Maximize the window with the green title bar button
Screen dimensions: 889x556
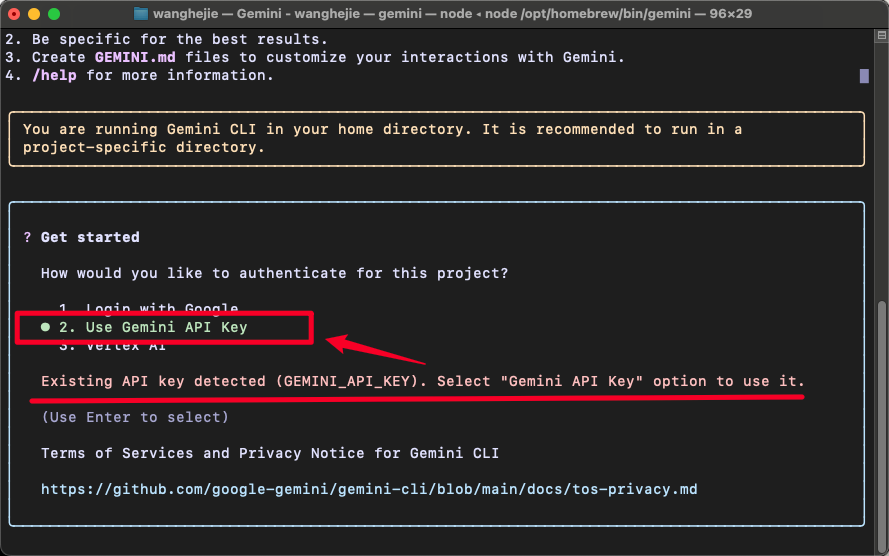coord(54,14)
